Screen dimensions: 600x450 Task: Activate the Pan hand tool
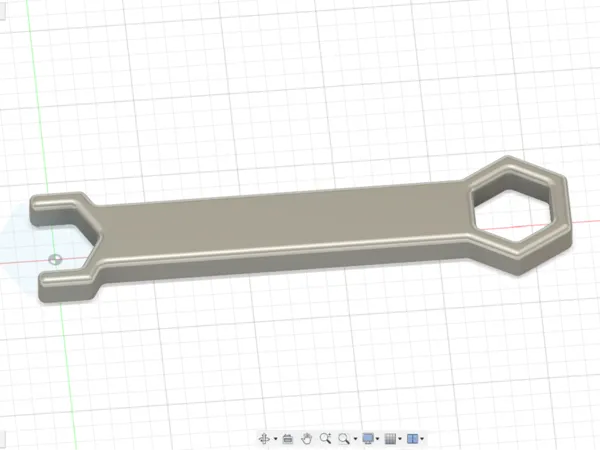point(307,439)
